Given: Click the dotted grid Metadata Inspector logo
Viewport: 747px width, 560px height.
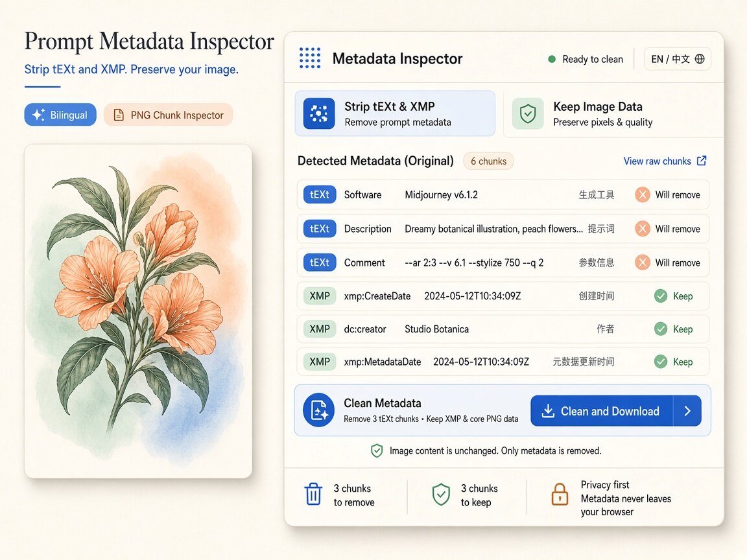Looking at the screenshot, I should click(x=310, y=58).
